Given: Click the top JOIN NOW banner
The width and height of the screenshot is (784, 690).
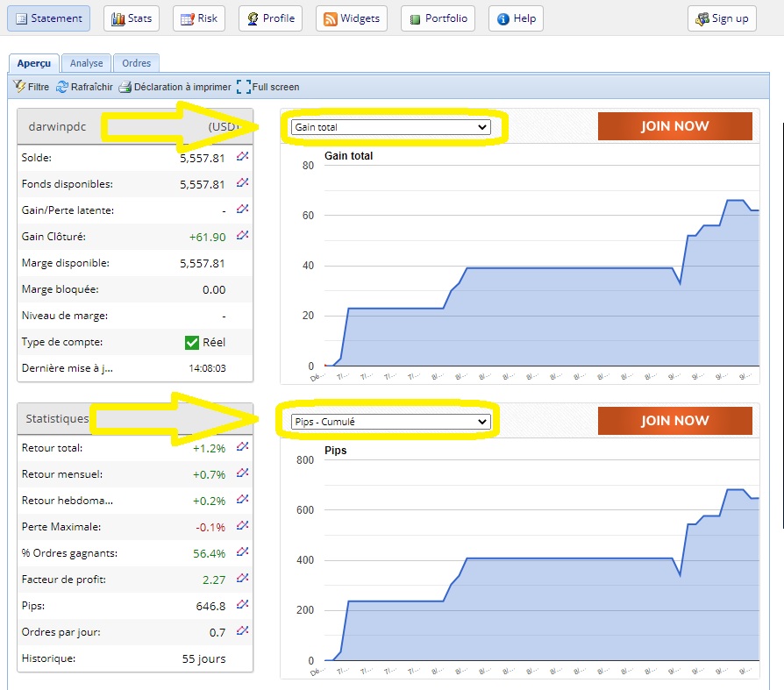Looking at the screenshot, I should [674, 126].
